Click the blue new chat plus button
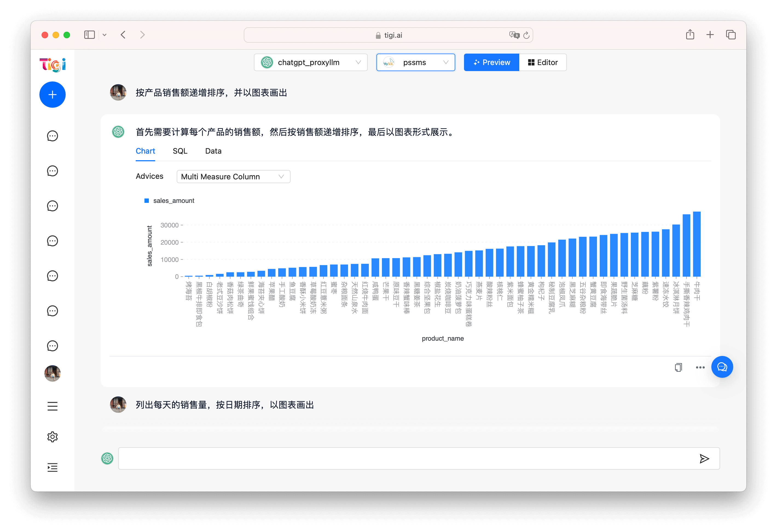The image size is (777, 532). (x=53, y=95)
